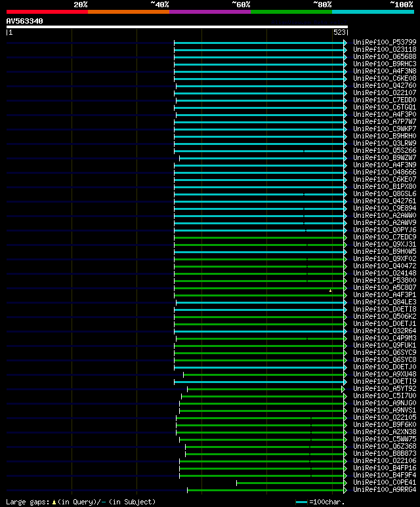This screenshot has width=420, height=507.
Task: Select the UniRef100_B4FP16 label
Action: [x=385, y=468]
